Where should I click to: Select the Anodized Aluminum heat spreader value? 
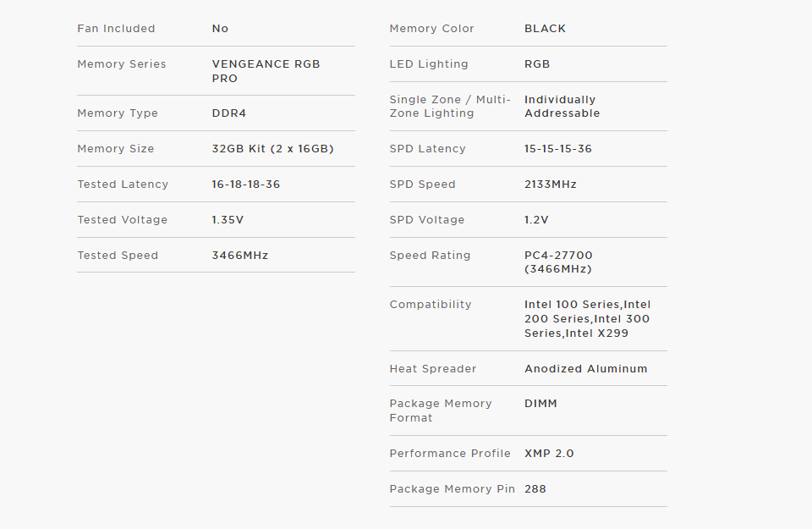(x=585, y=368)
